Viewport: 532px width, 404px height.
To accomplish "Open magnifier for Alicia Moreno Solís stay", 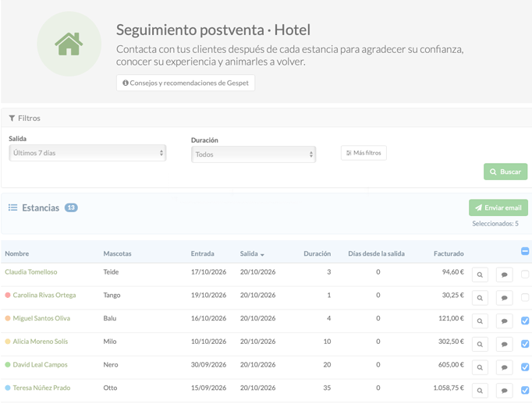I will tap(480, 344).
